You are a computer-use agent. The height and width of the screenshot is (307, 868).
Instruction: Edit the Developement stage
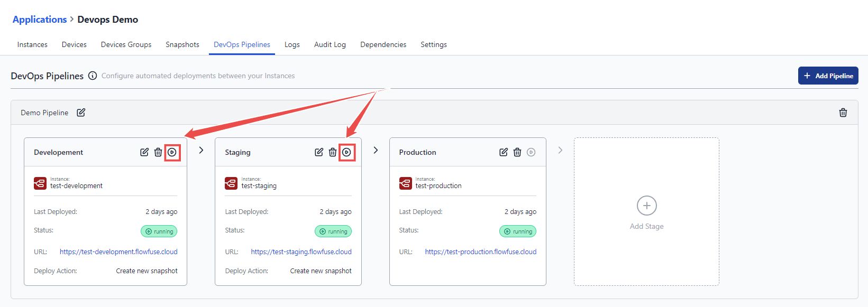point(144,152)
